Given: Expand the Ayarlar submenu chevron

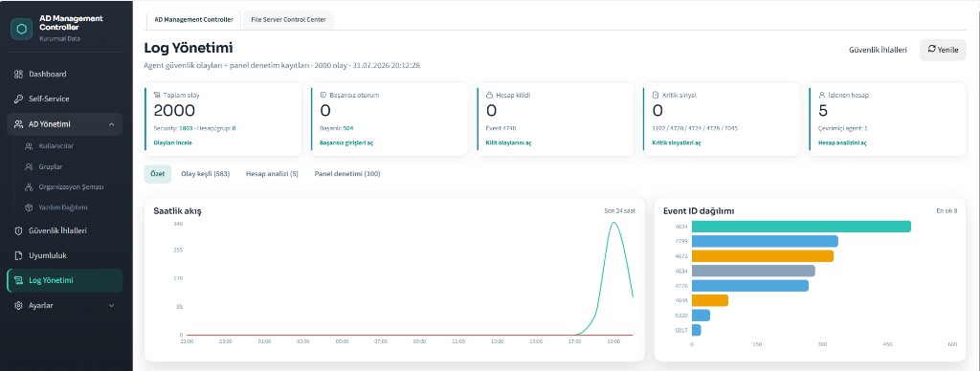Looking at the screenshot, I should pyautogui.click(x=111, y=306).
